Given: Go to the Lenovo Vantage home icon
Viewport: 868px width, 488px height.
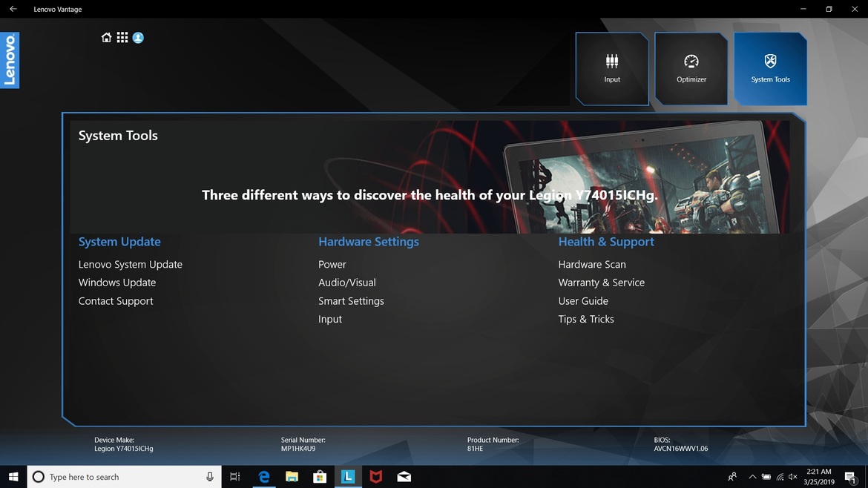Looking at the screenshot, I should pyautogui.click(x=106, y=37).
